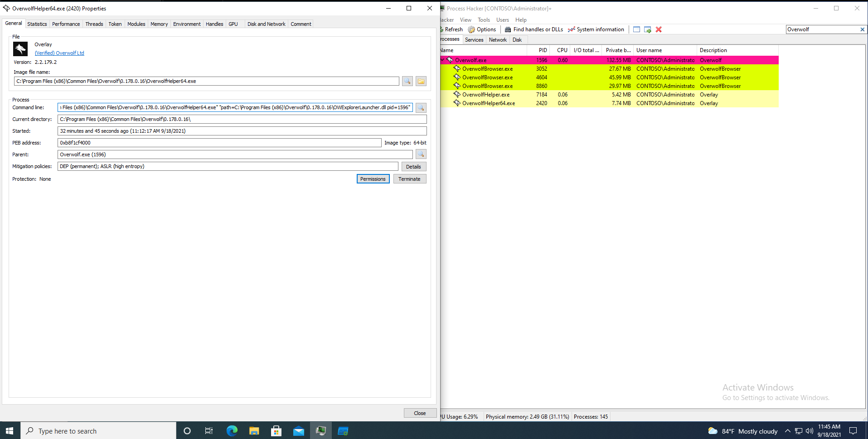
Task: Open the View menu
Action: 466,20
